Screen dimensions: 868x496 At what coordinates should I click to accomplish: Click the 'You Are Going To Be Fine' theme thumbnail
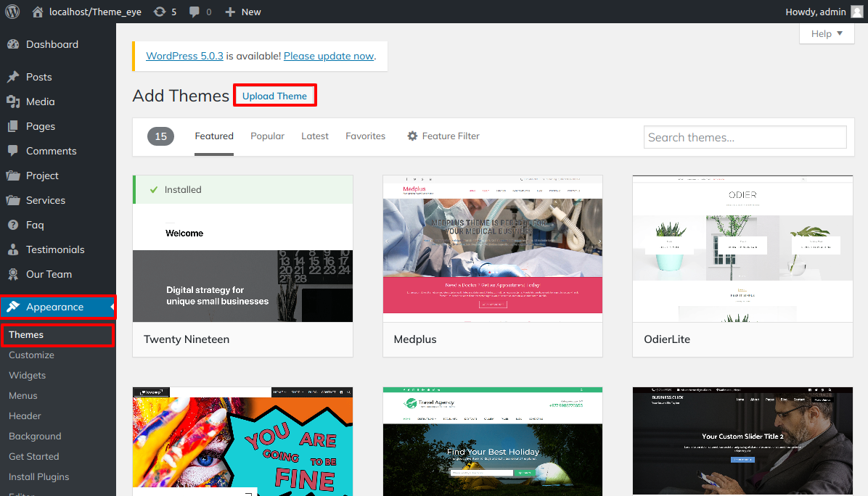point(242,442)
